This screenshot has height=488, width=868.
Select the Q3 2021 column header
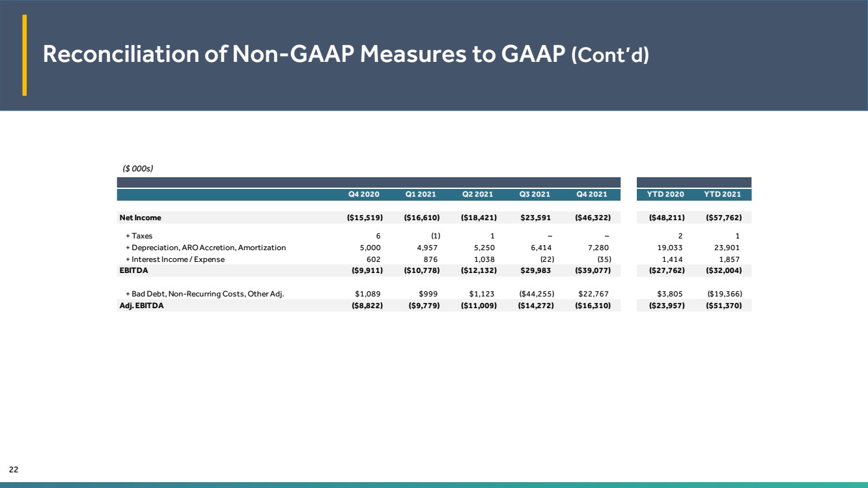coord(535,194)
